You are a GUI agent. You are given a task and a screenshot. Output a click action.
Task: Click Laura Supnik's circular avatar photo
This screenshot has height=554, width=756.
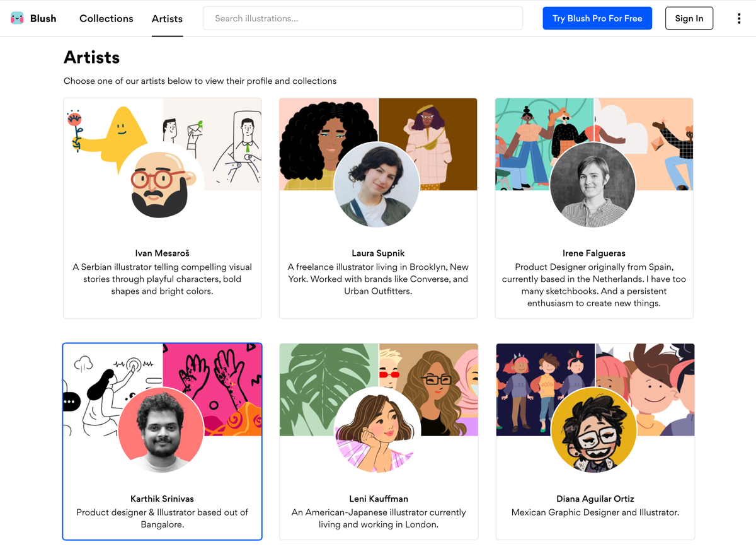point(378,186)
